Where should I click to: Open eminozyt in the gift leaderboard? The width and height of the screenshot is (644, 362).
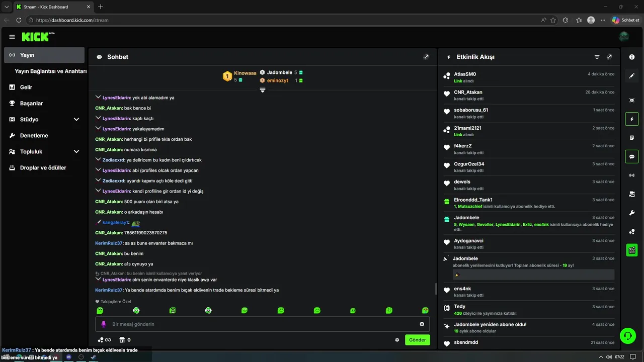tap(281, 80)
